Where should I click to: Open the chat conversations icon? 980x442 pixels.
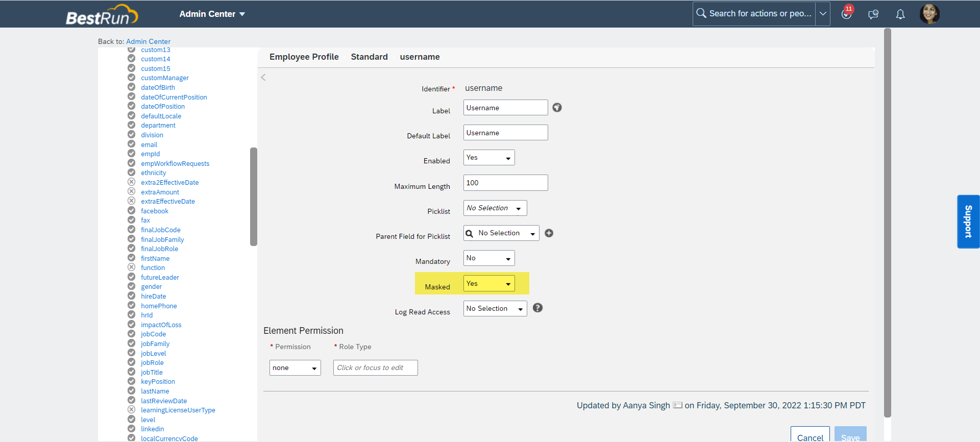(873, 14)
